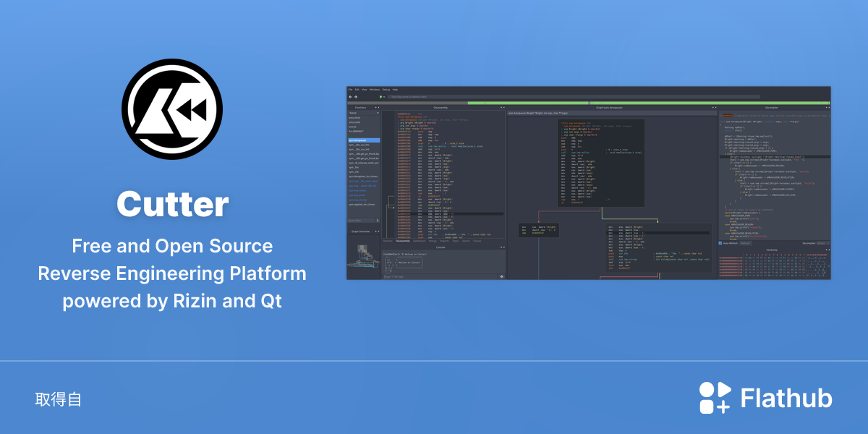
Task: Click the Quick filter field in Functions
Action: [x=362, y=221]
